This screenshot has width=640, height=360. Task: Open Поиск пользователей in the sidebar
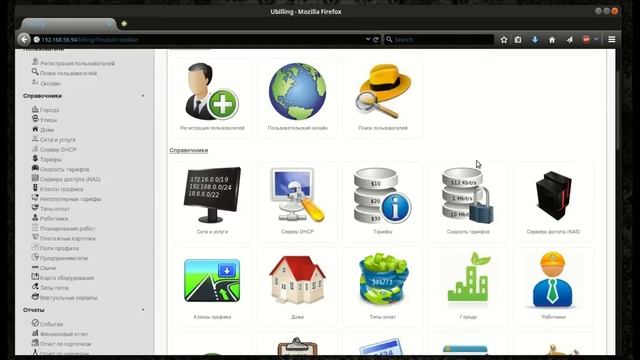pyautogui.click(x=68, y=73)
